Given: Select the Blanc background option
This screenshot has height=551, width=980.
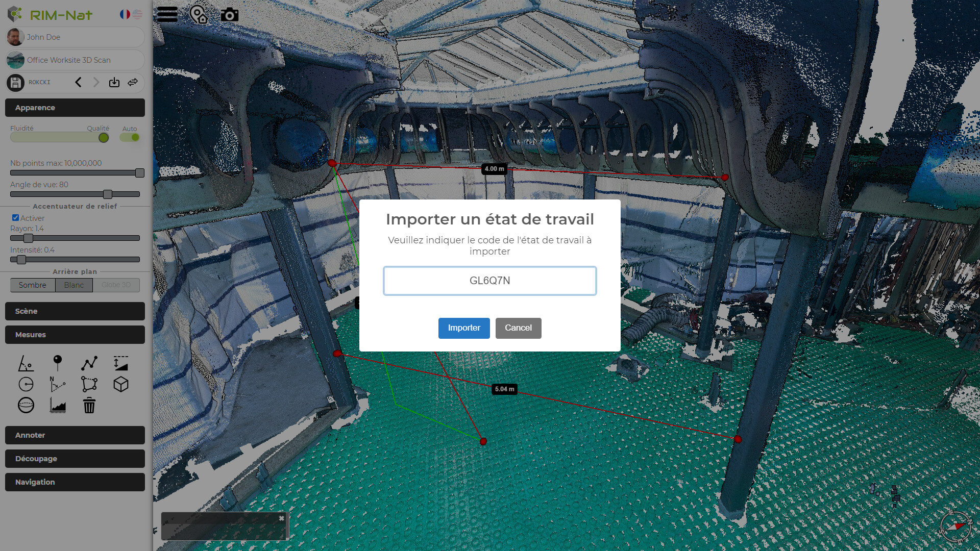Looking at the screenshot, I should pyautogui.click(x=74, y=285).
